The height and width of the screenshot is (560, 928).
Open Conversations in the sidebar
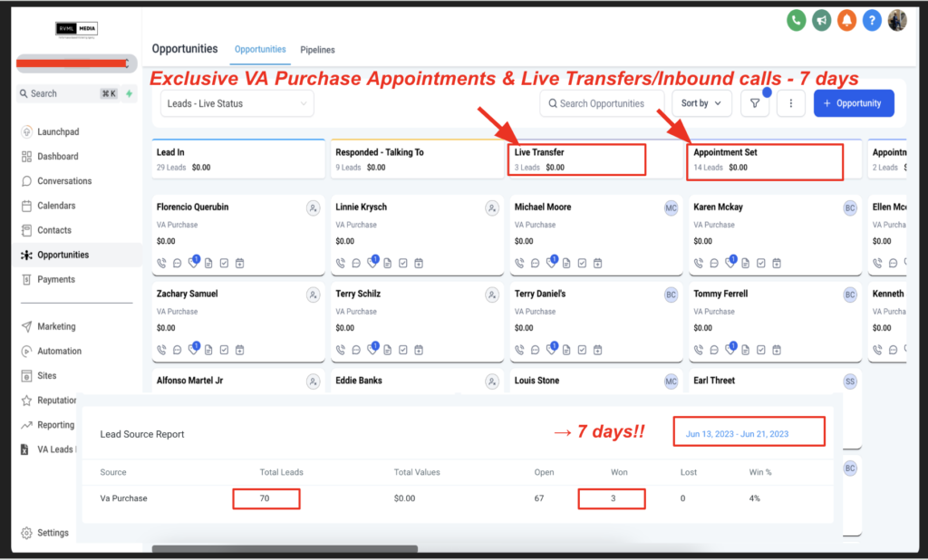(x=64, y=181)
